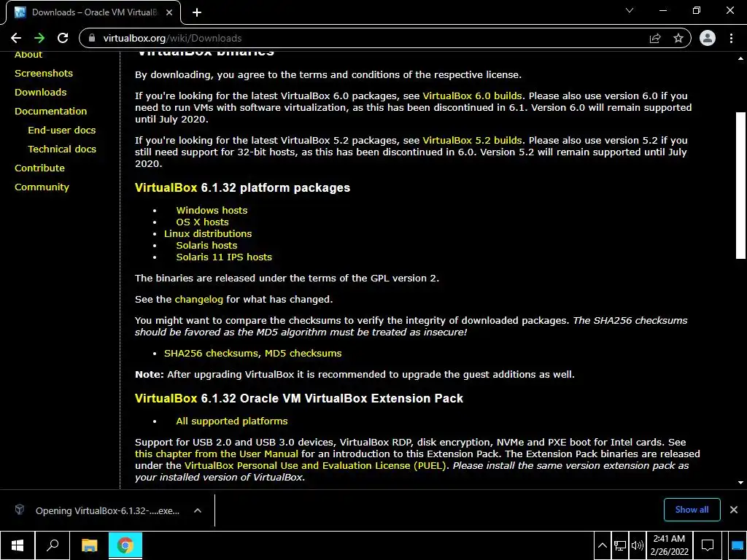Bookmark this page with the star icon
Viewport: 747px width, 560px height.
tap(678, 38)
